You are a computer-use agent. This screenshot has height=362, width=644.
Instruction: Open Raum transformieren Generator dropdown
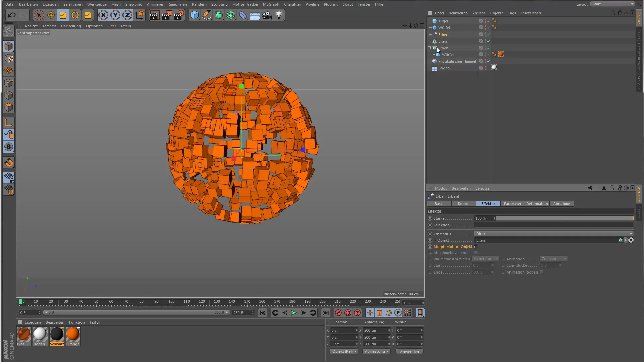coord(485,259)
